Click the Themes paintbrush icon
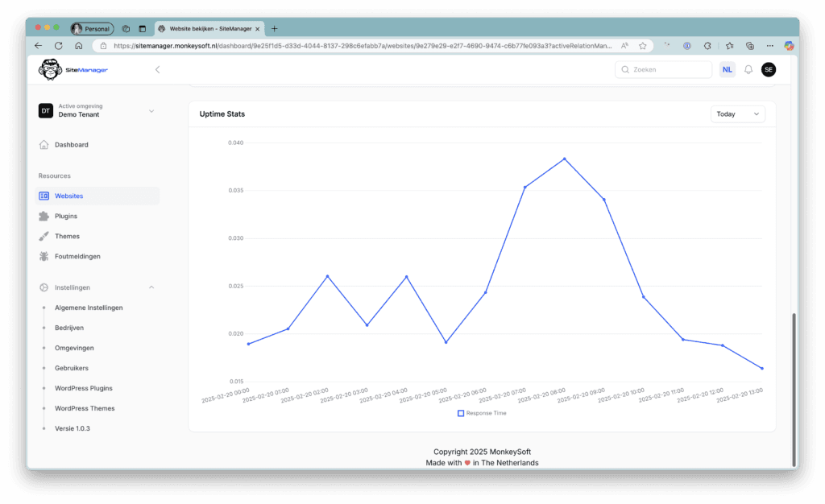The width and height of the screenshot is (825, 504). 44,237
